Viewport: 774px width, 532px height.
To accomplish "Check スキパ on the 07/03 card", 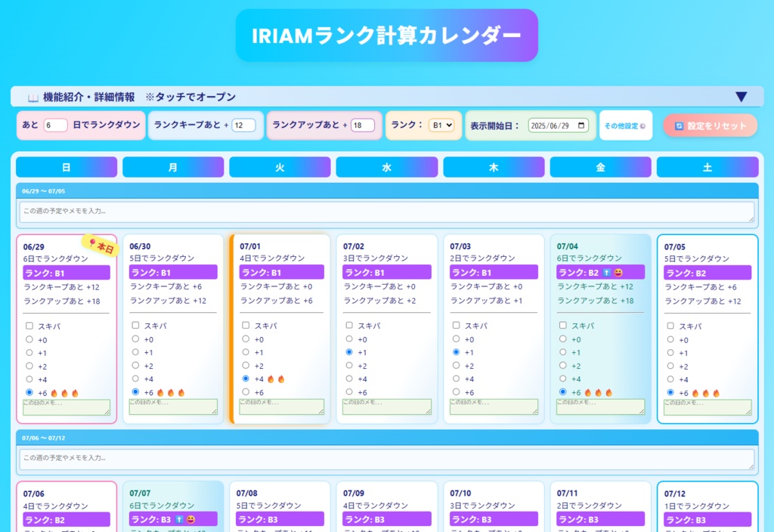I will click(456, 325).
